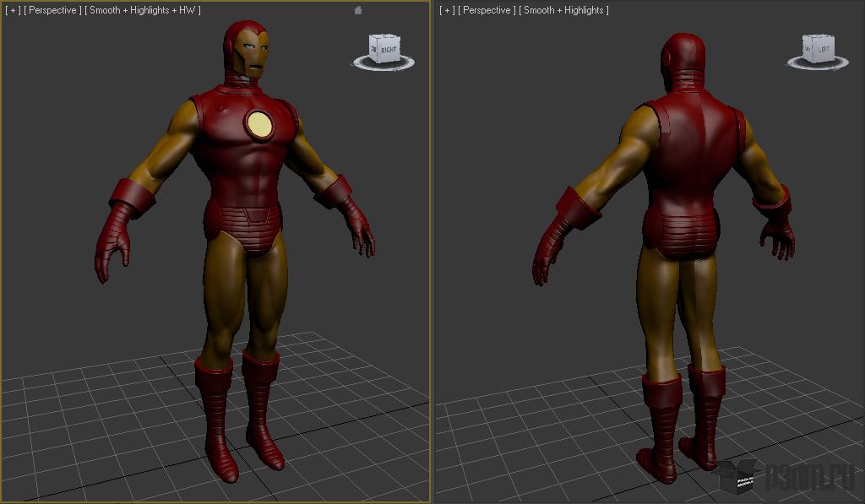Open the Smooth + Highlights + HW shading menu
Image resolution: width=865 pixels, height=504 pixels.
click(x=142, y=10)
